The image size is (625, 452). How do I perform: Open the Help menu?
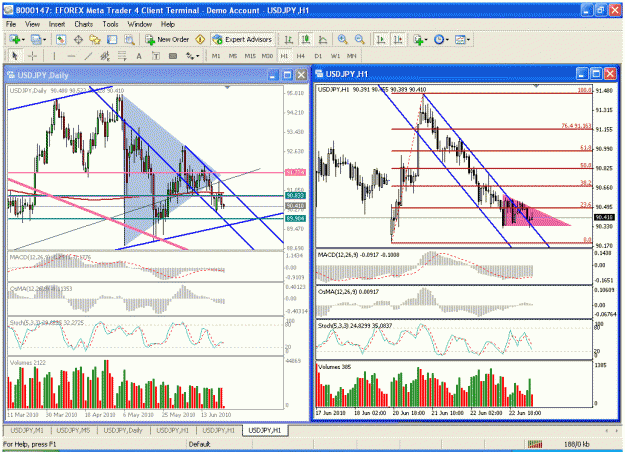(x=168, y=24)
